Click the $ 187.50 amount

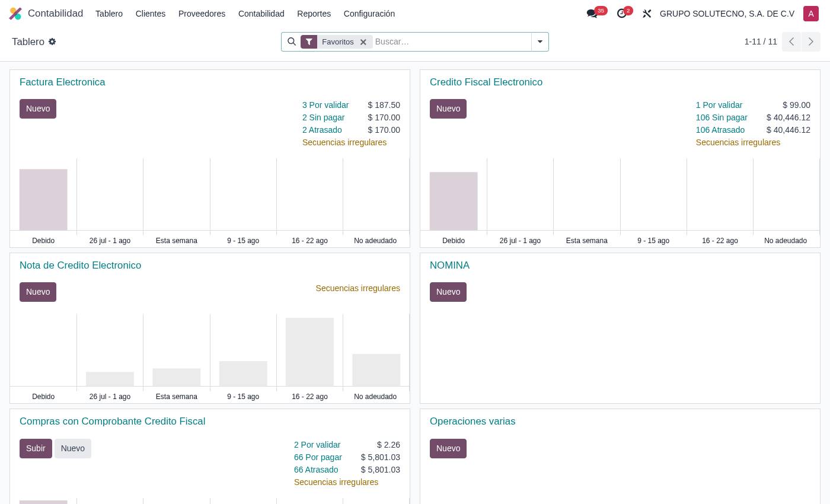[384, 105]
